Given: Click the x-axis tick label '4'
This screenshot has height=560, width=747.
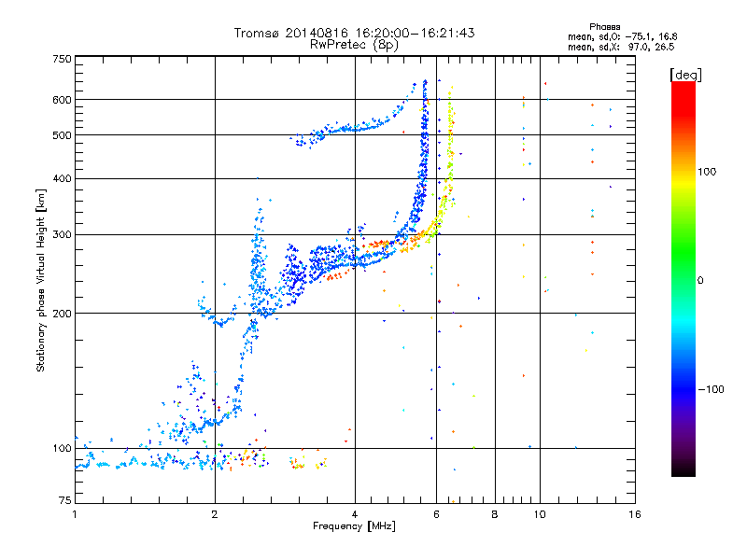Looking at the screenshot, I should pos(355,514).
